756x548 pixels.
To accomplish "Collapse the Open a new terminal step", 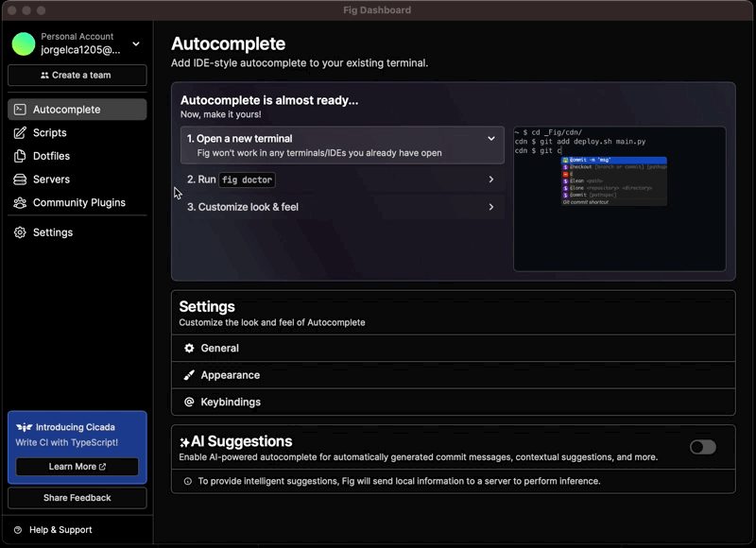I will click(490, 139).
